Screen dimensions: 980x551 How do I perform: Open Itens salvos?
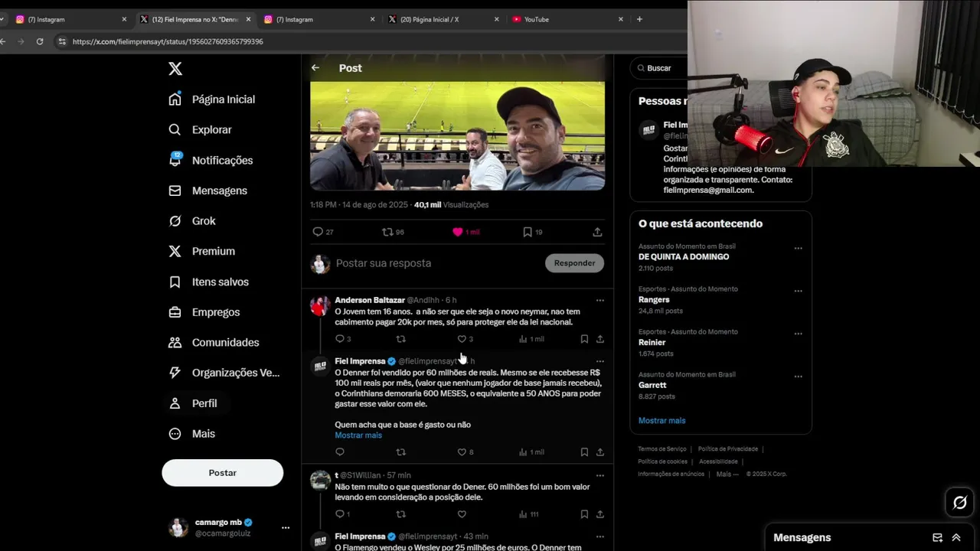(208, 282)
